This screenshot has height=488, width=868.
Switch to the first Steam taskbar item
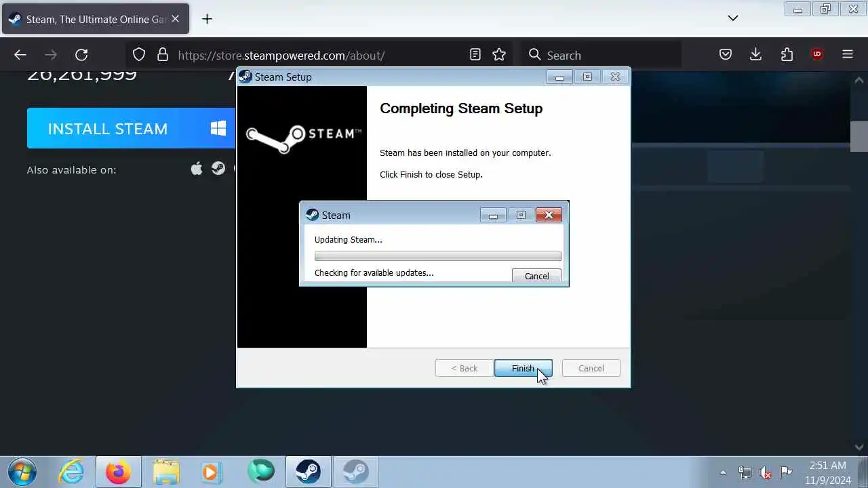[308, 472]
